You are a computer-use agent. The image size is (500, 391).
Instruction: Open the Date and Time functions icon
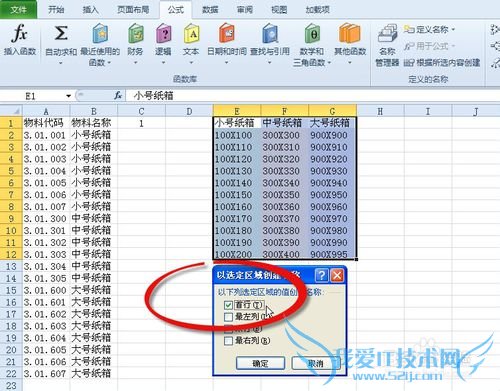point(227,33)
